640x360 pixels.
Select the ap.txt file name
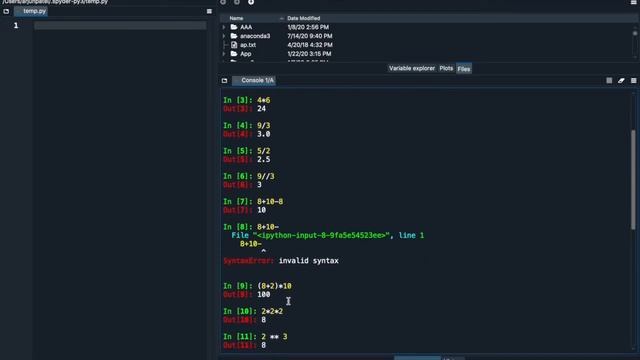248,45
